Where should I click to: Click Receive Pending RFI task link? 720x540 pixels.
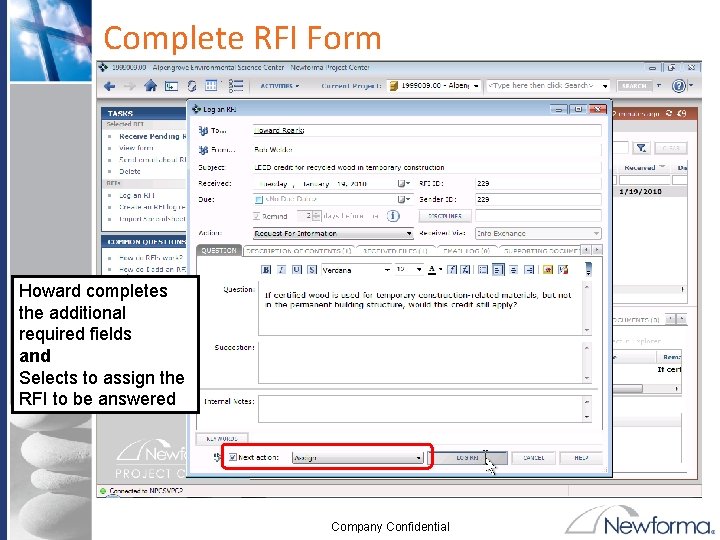click(x=152, y=136)
